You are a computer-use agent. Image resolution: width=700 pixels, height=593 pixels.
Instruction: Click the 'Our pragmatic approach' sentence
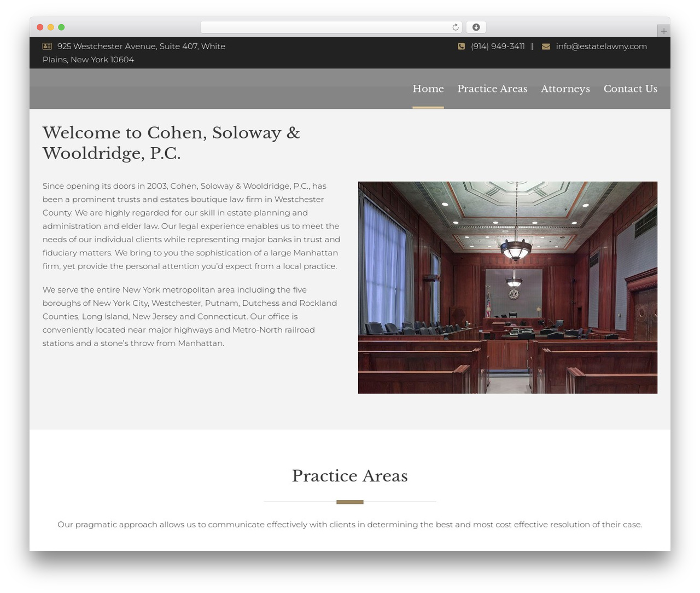(x=350, y=525)
